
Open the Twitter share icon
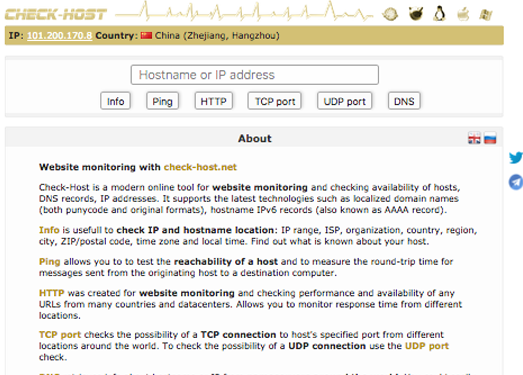(x=516, y=157)
